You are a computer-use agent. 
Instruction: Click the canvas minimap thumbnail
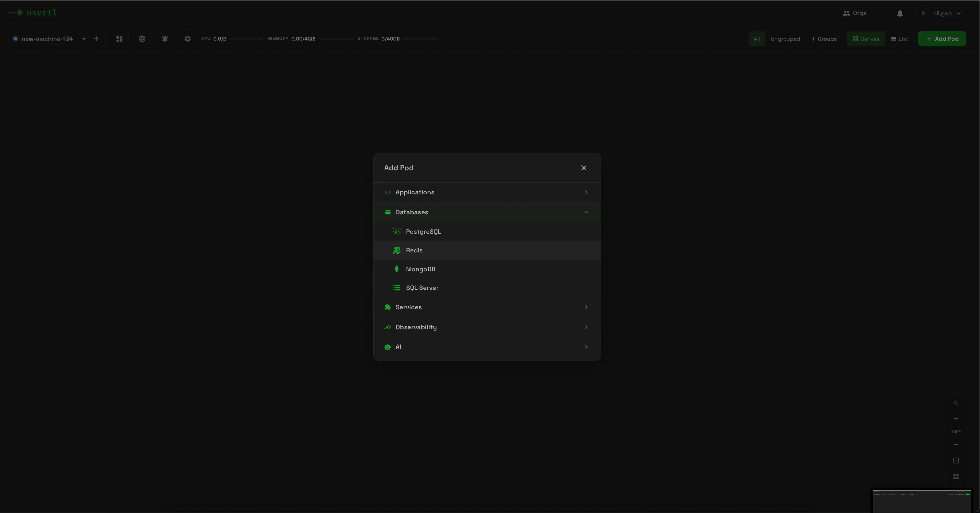(x=922, y=501)
